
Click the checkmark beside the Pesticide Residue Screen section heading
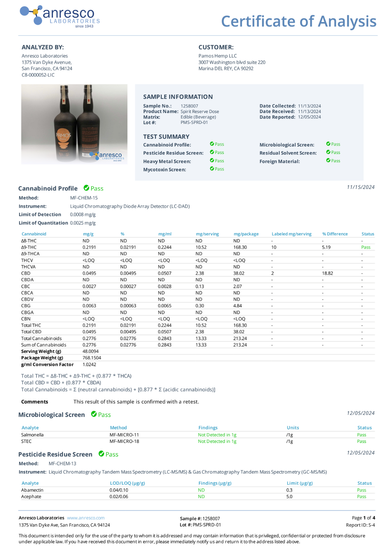coord(101,454)
